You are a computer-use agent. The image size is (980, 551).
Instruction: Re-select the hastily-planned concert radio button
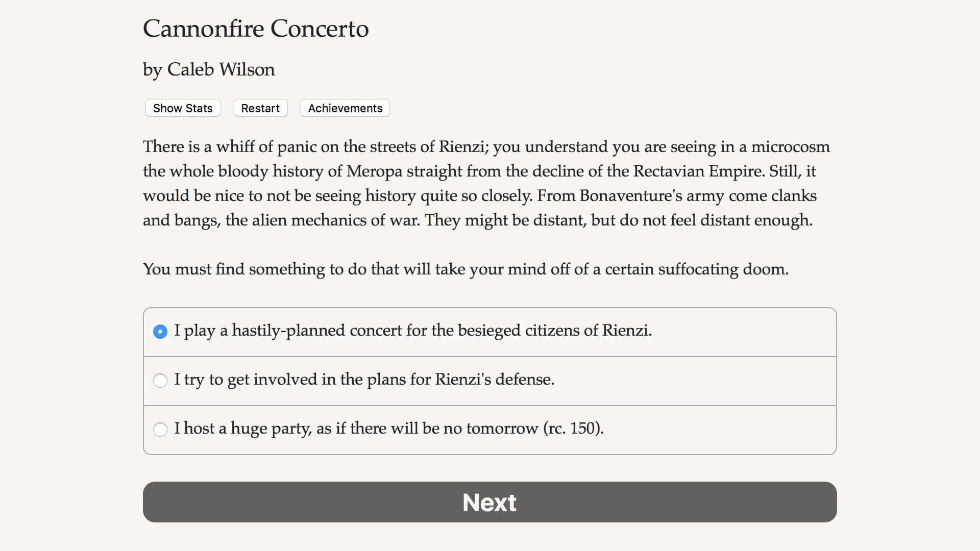(x=160, y=332)
